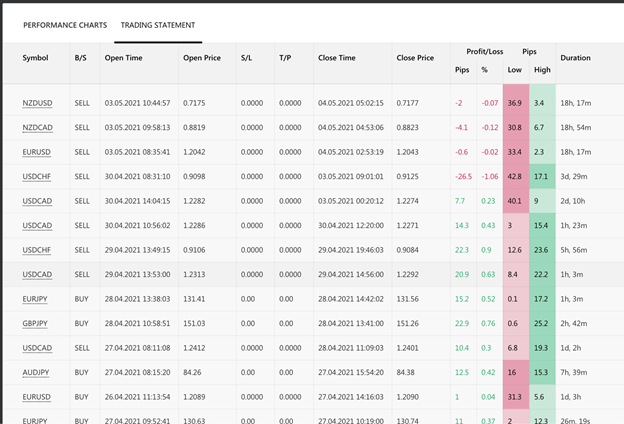This screenshot has height=424, width=624.
Task: Click the Duration column header
Action: [x=575, y=58]
